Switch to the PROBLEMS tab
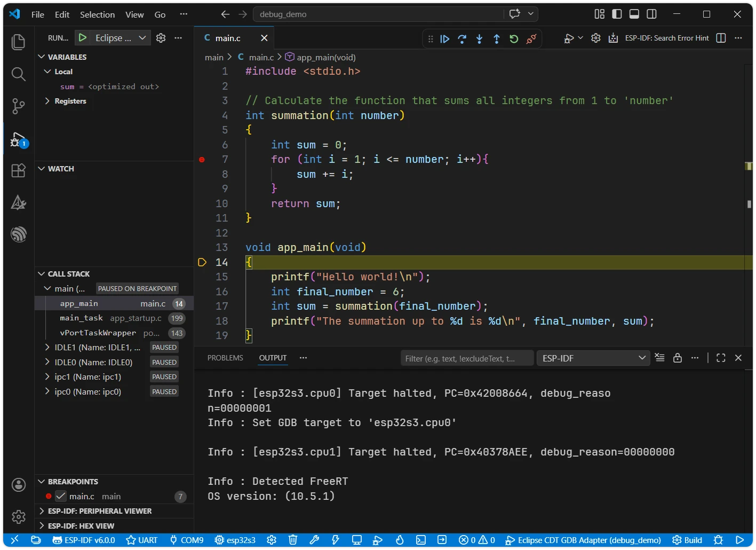Image resolution: width=756 pixels, height=550 pixels. (225, 358)
